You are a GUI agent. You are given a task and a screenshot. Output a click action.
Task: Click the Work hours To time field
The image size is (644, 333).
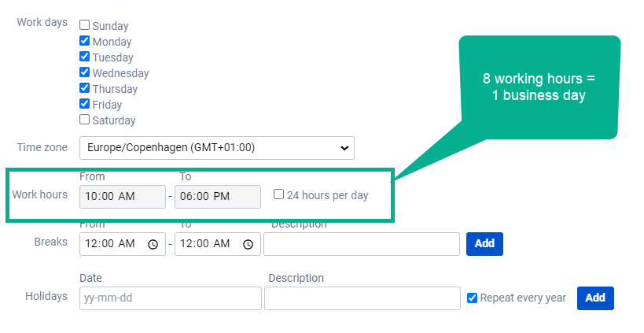pyautogui.click(x=217, y=196)
